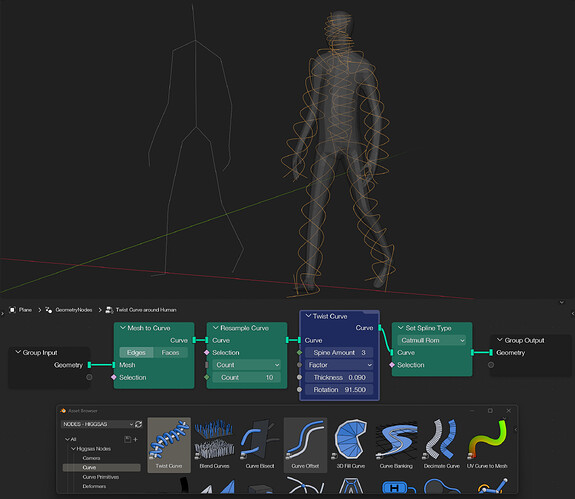Select the Twist Curve asset thumbnail
The height and width of the screenshot is (499, 575).
click(169, 444)
